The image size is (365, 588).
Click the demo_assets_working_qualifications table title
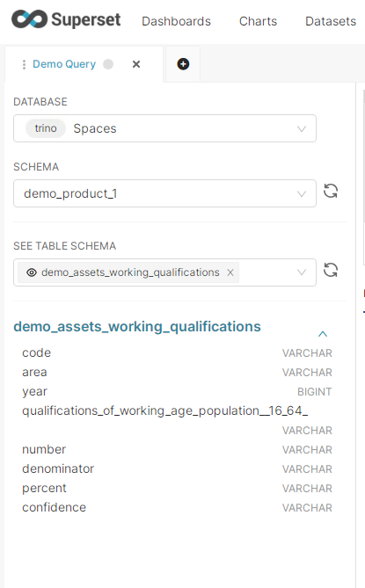[x=137, y=327]
